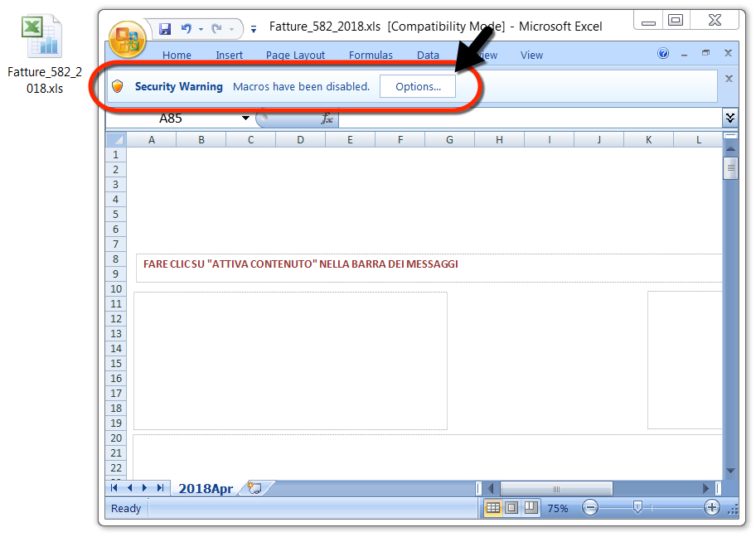Close the Microsoft Excel application window

coord(715,20)
